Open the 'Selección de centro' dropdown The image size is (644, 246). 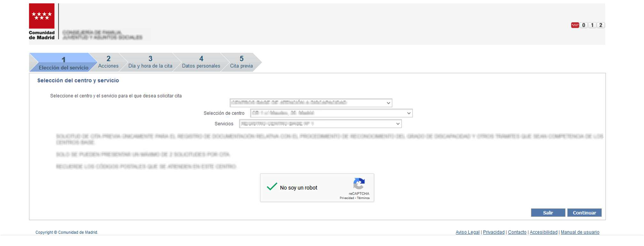tap(331, 113)
